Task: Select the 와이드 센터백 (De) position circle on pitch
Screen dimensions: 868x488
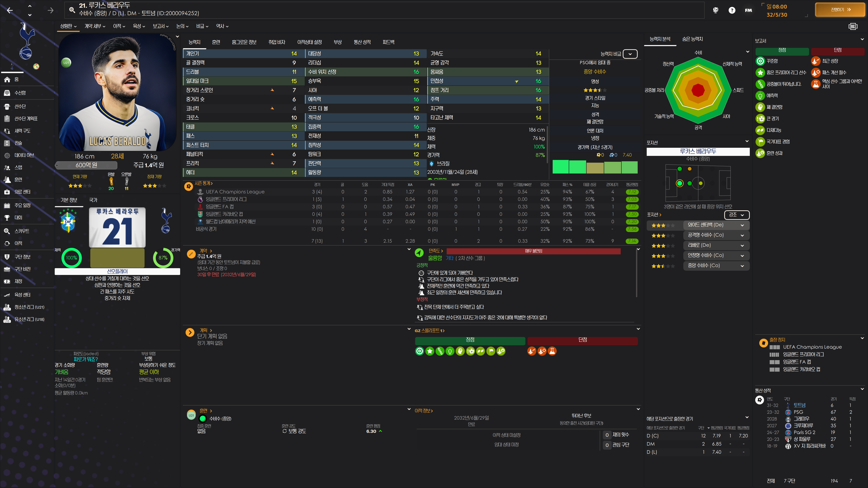Action: (x=679, y=183)
